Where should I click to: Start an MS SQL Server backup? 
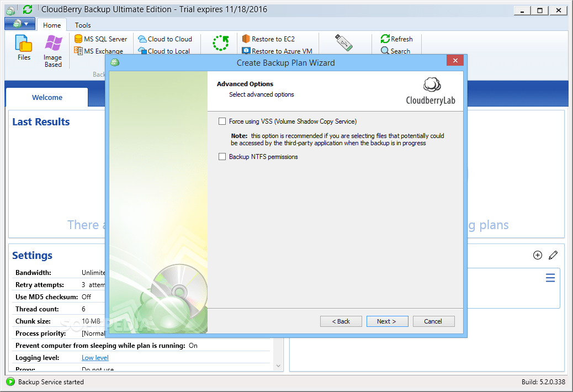coord(101,39)
